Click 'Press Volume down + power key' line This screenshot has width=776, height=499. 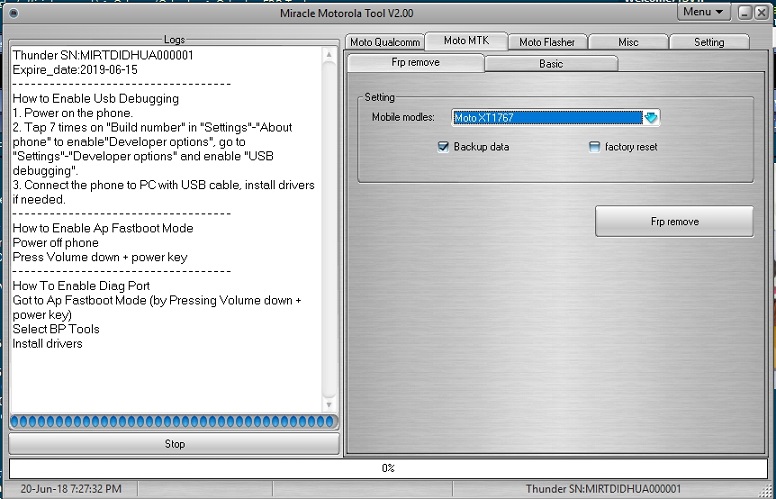coord(100,257)
